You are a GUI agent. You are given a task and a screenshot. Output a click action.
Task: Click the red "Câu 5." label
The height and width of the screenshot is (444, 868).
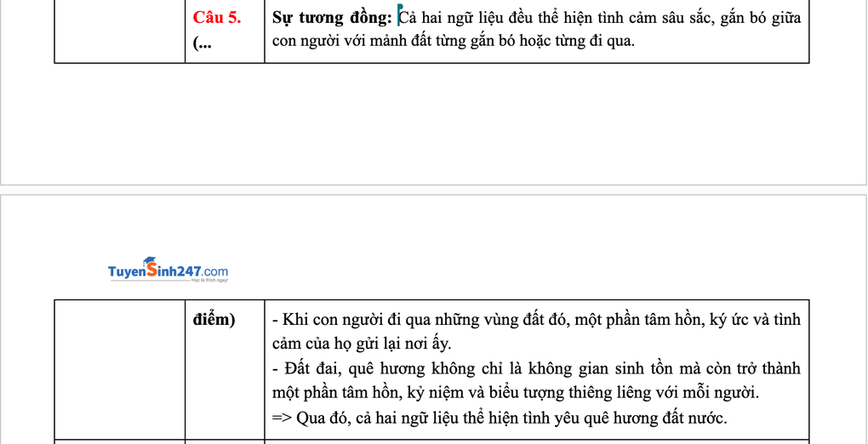pos(216,18)
